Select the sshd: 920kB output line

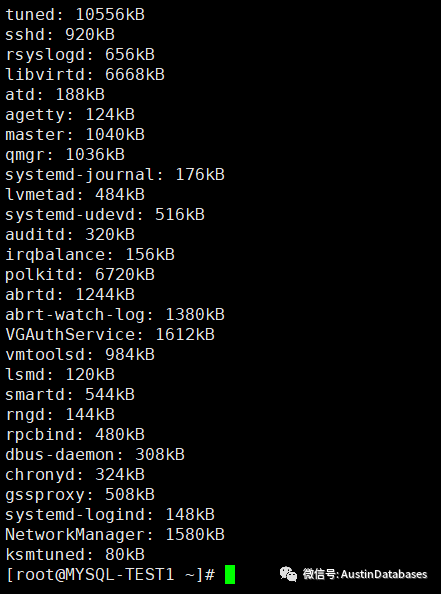(60, 35)
